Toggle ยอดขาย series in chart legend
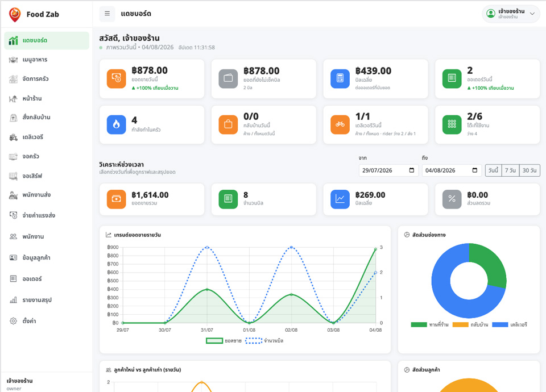The height and width of the screenshot is (392, 546). [x=224, y=341]
